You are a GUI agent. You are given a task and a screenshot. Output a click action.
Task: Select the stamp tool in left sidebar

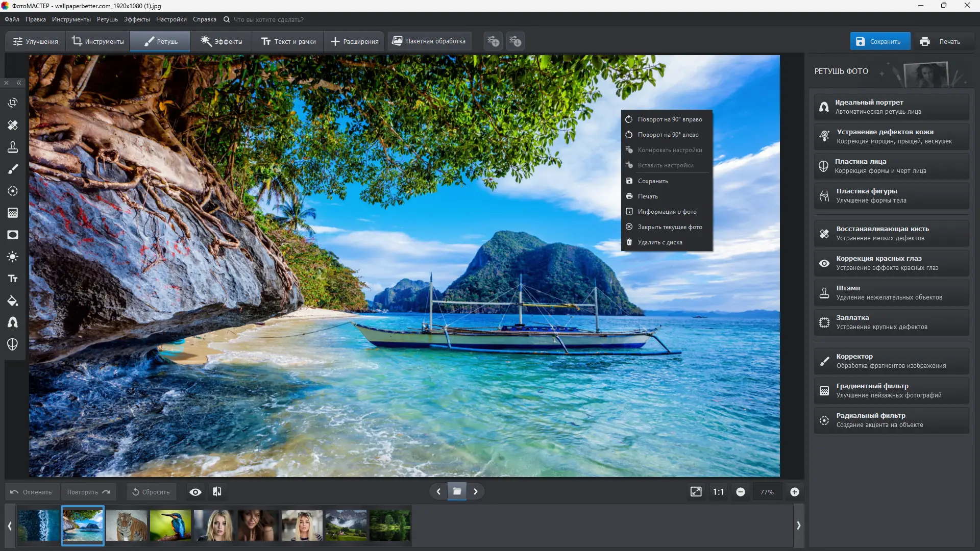point(13,147)
